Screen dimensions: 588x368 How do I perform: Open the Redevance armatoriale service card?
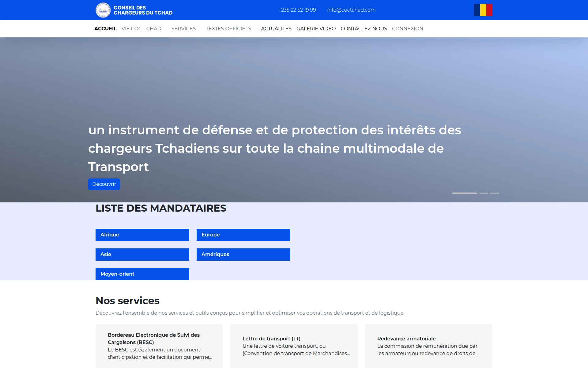[x=429, y=346]
